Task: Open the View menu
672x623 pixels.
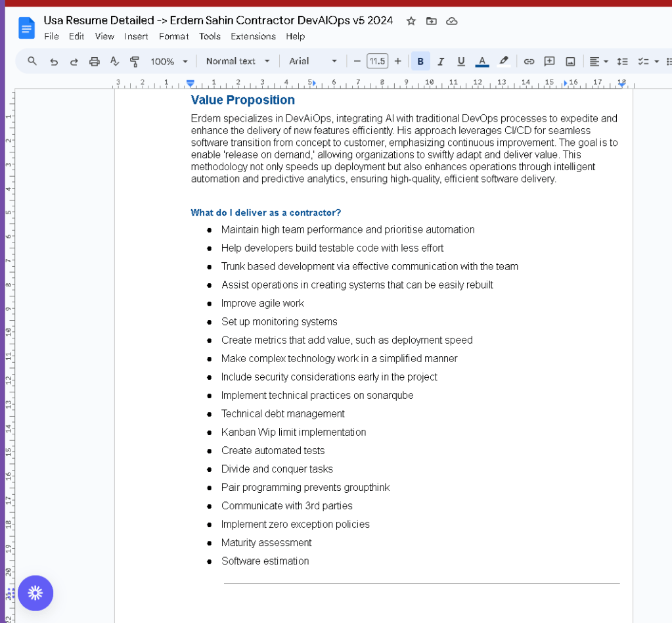Action: 104,36
